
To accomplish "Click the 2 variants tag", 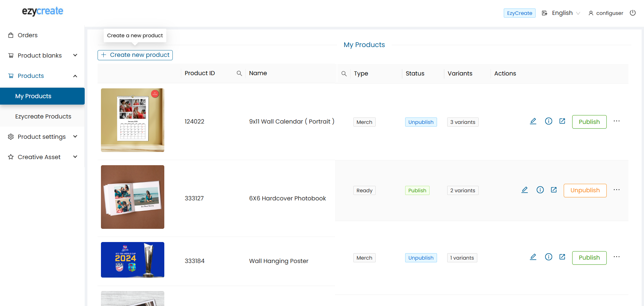I will pyautogui.click(x=462, y=191).
